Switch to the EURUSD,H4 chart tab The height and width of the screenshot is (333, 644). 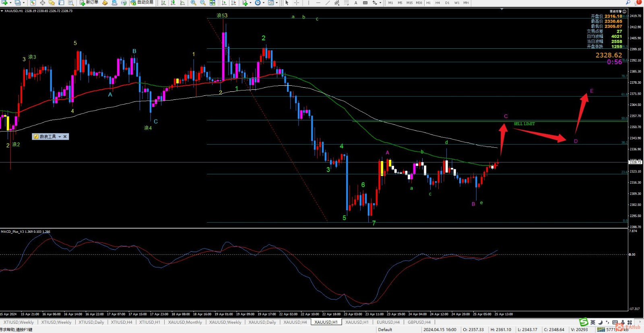pyautogui.click(x=388, y=322)
